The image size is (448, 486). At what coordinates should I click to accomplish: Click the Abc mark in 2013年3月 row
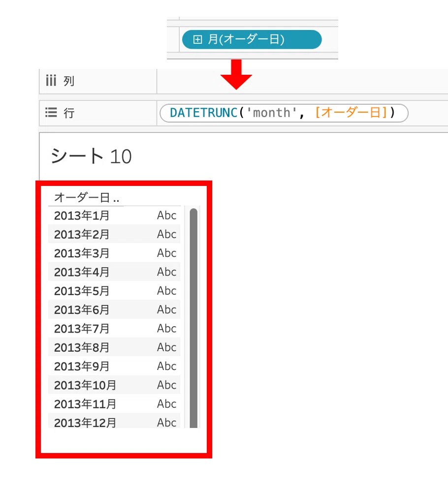166,253
